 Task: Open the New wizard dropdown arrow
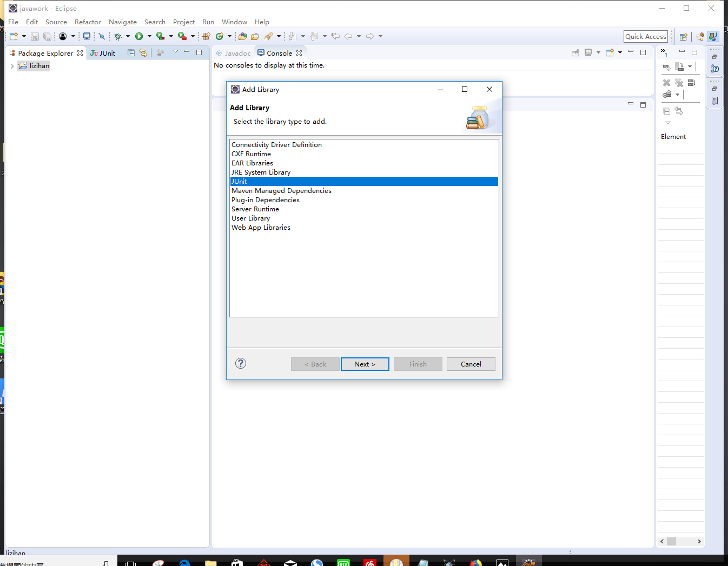(24, 36)
